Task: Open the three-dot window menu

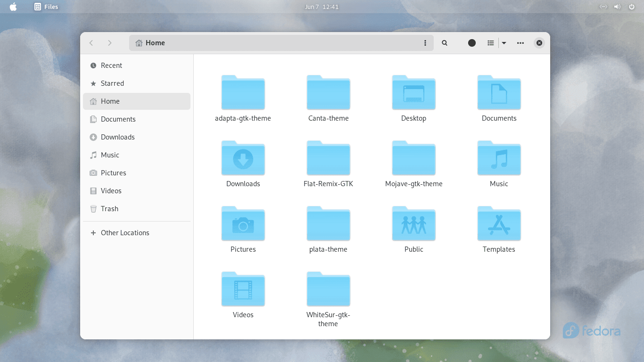Action: pos(520,43)
